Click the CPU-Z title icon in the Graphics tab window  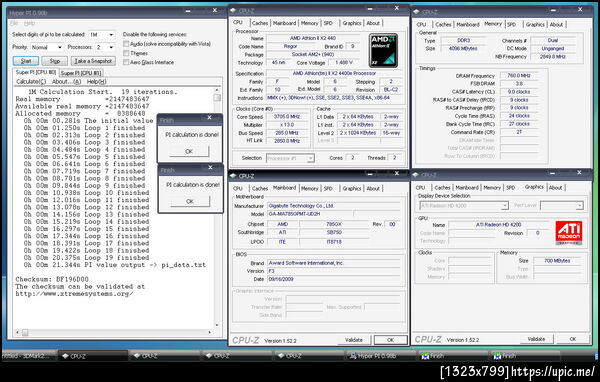(416, 175)
